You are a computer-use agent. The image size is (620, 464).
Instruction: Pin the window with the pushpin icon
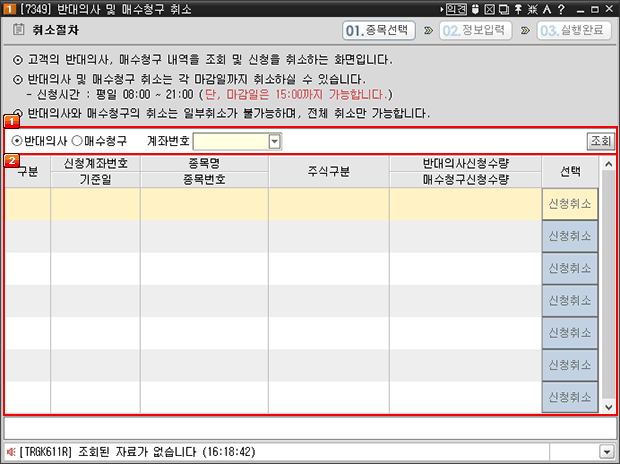517,9
